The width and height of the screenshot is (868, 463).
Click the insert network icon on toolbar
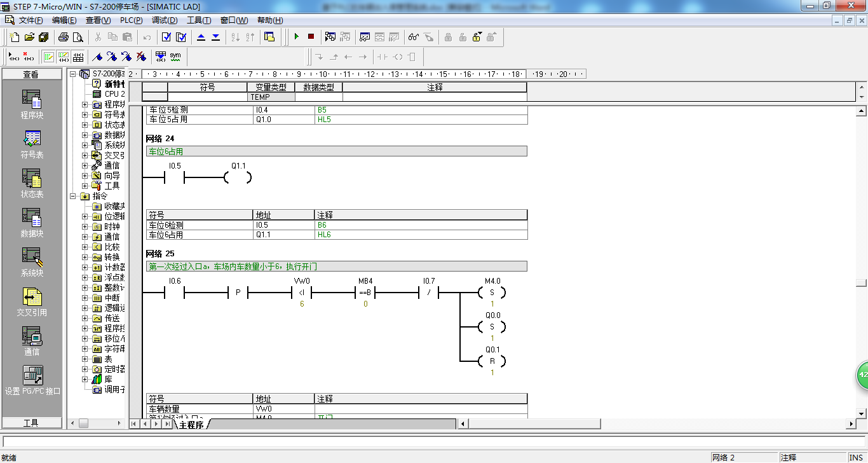[x=13, y=57]
